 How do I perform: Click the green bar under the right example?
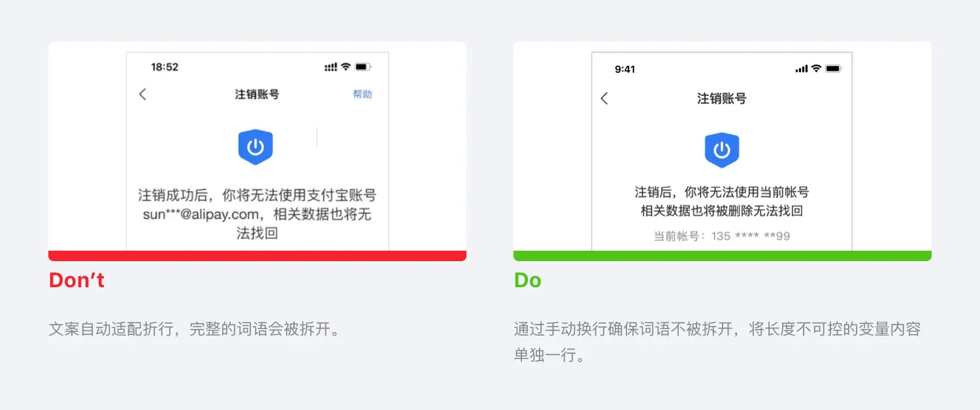(x=722, y=256)
